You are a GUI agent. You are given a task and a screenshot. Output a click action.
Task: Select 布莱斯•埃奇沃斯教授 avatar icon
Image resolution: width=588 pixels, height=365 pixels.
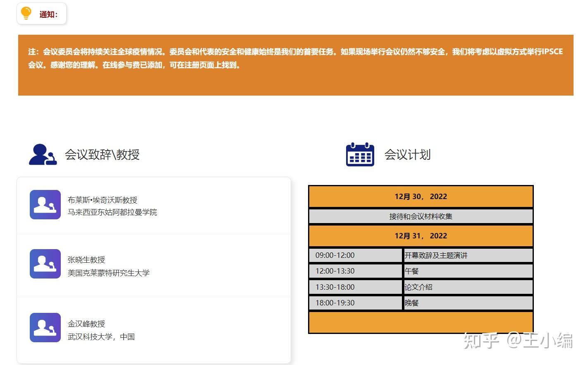[45, 204]
